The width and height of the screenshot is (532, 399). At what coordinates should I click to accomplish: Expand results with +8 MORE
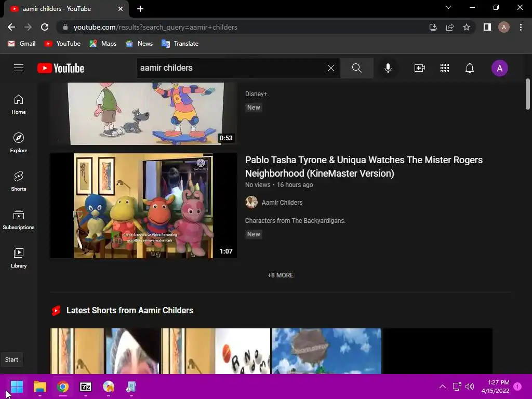click(x=281, y=275)
